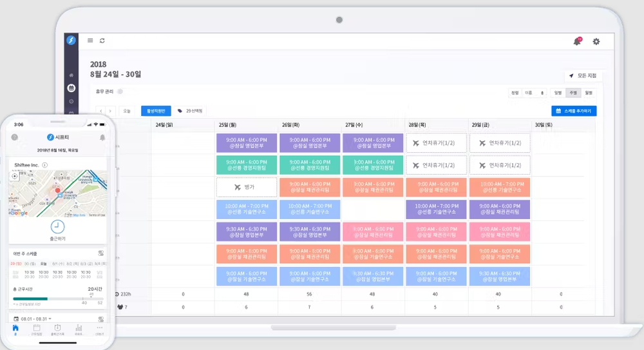Screen dimensions: 644x350
Task: Open 25일 green 선릉 경영지원팀 shift
Action: click(x=247, y=165)
